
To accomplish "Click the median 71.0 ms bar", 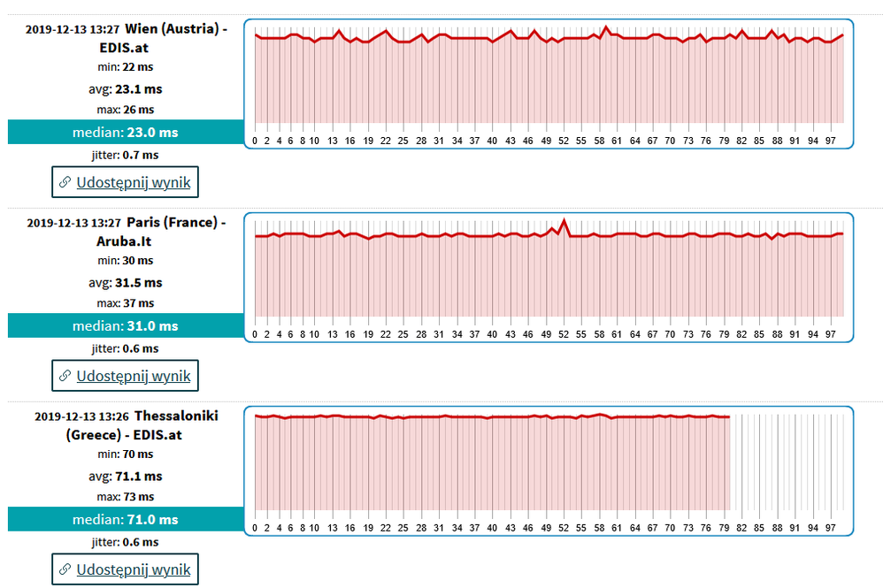I will 126,519.
